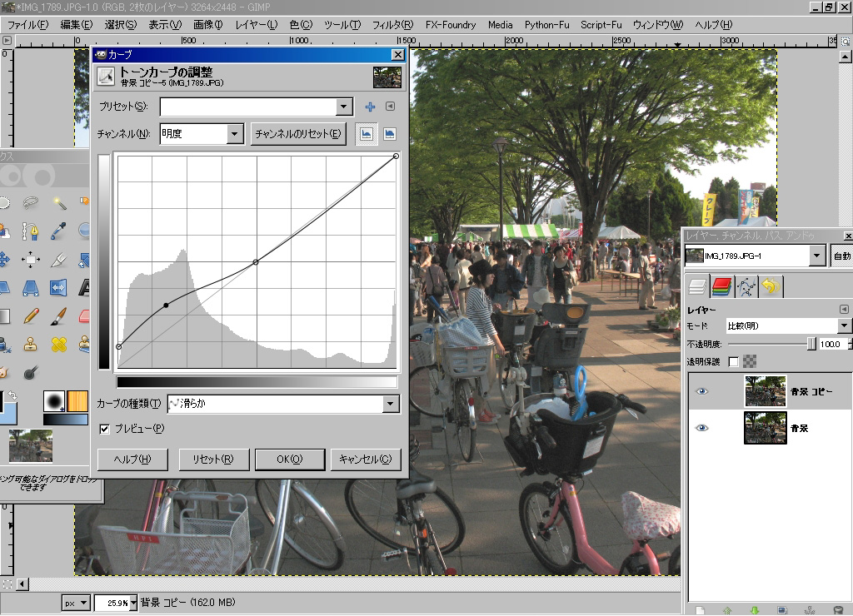Image resolution: width=853 pixels, height=616 pixels.
Task: Open preset options menu triangle in Curves
Action: pos(390,107)
